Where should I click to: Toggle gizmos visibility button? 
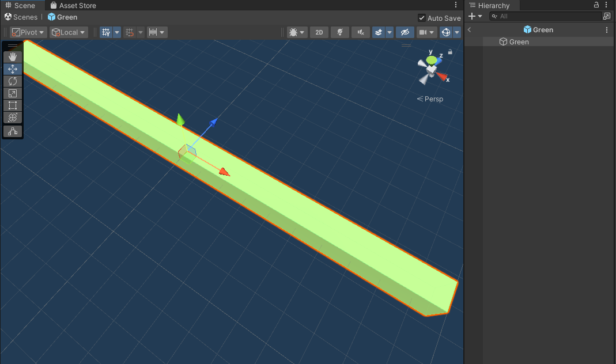coord(446,32)
